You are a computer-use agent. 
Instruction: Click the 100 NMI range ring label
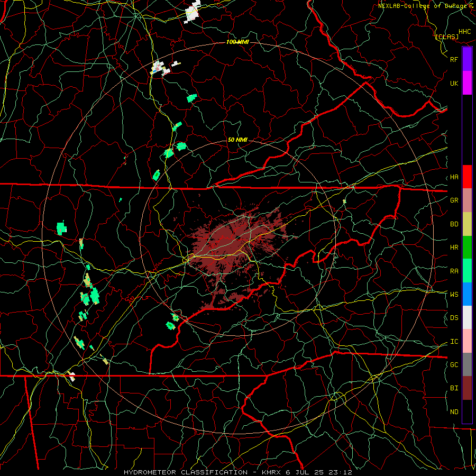click(x=237, y=42)
